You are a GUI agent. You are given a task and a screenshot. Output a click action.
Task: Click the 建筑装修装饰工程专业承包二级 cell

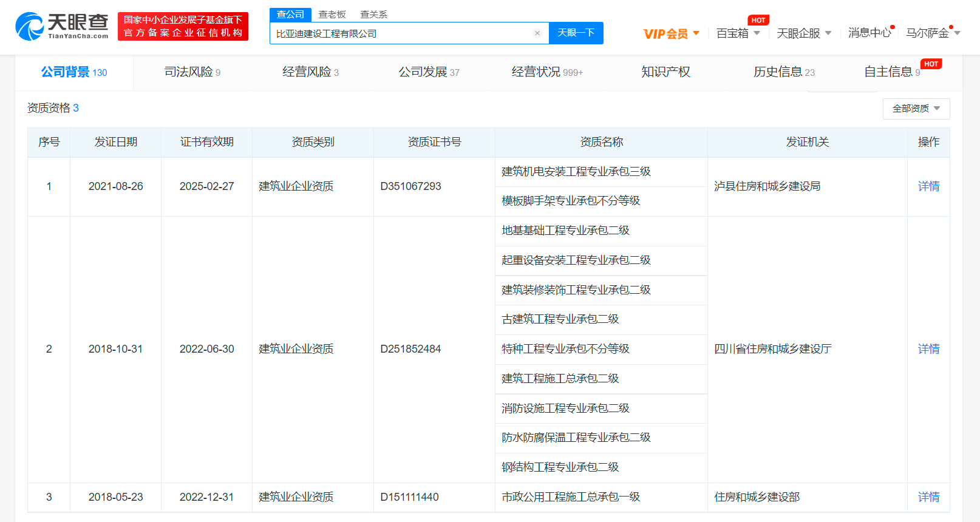pos(601,290)
